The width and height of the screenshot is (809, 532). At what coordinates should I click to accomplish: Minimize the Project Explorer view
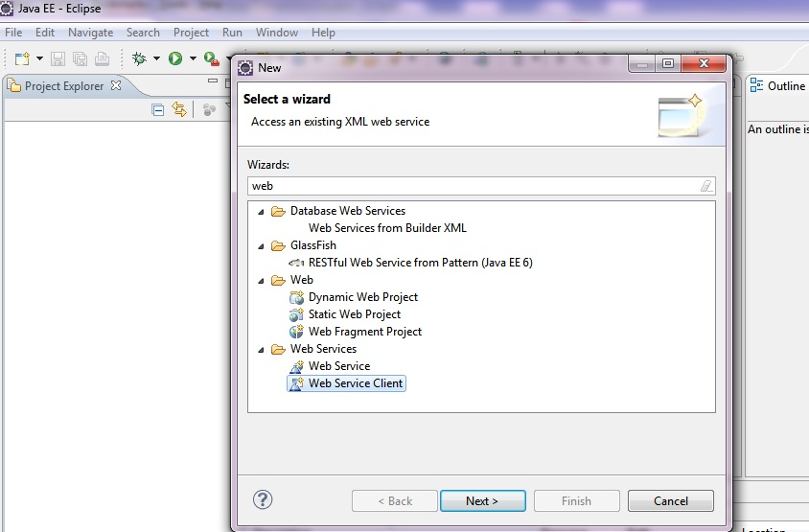pos(213,81)
